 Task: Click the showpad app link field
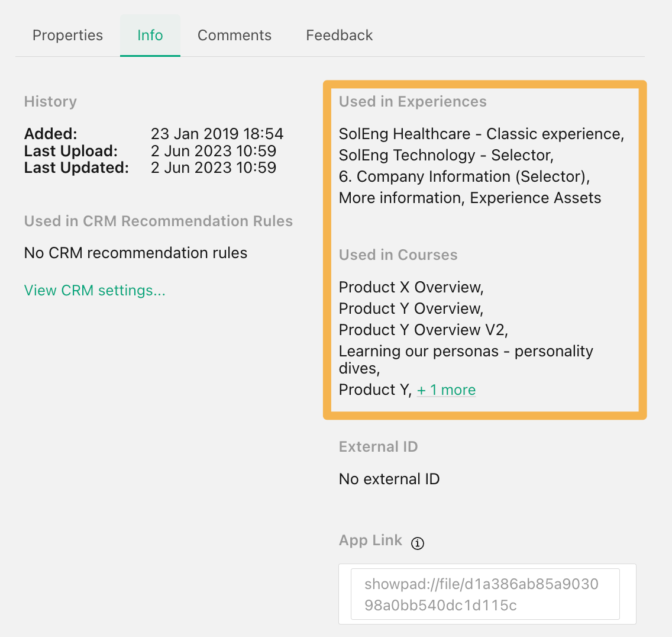pyautogui.click(x=485, y=594)
